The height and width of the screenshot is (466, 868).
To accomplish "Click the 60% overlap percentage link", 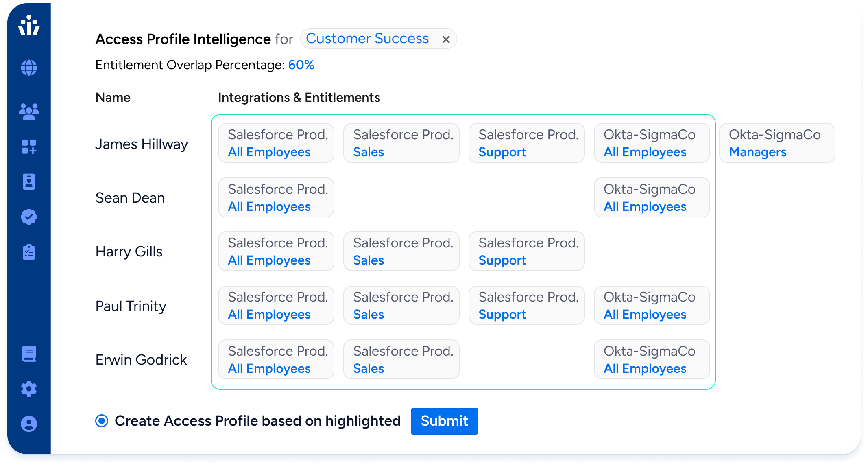I will [x=301, y=65].
